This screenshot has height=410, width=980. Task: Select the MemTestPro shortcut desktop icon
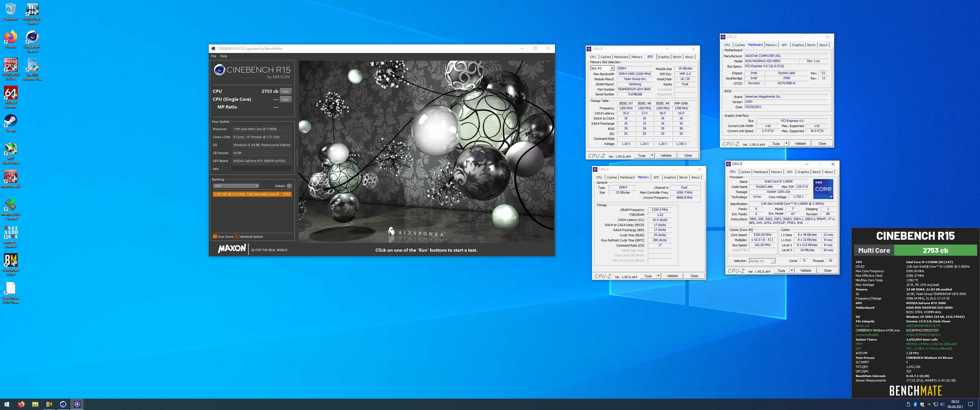pyautogui.click(x=11, y=209)
